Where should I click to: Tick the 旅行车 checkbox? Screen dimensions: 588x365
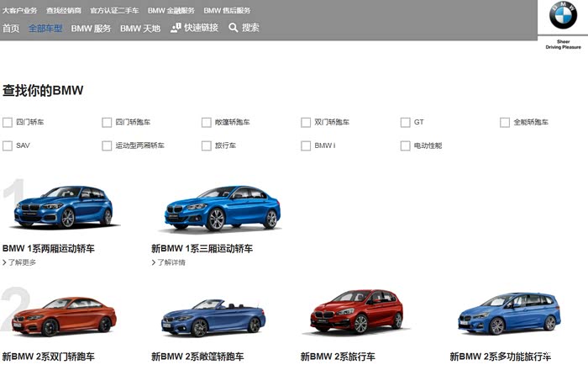tap(207, 145)
